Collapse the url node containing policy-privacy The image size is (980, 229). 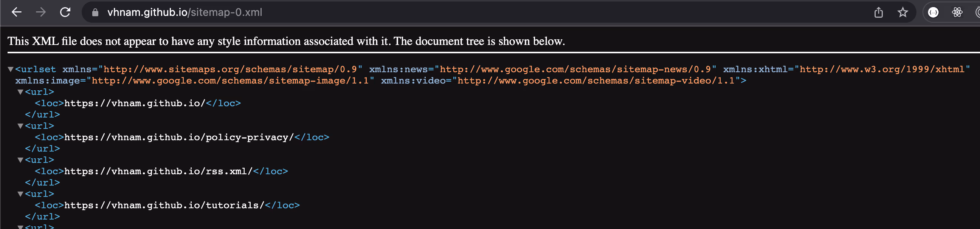[x=20, y=126]
